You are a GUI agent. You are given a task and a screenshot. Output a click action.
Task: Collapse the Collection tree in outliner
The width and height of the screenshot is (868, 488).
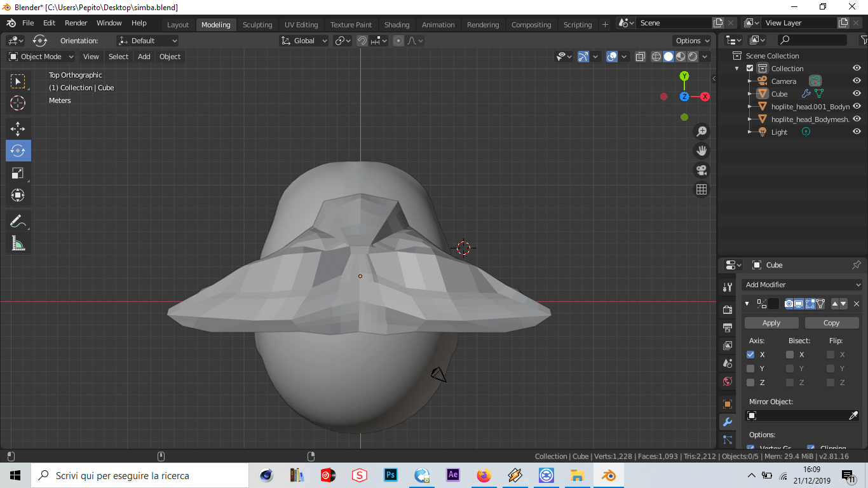pyautogui.click(x=737, y=69)
